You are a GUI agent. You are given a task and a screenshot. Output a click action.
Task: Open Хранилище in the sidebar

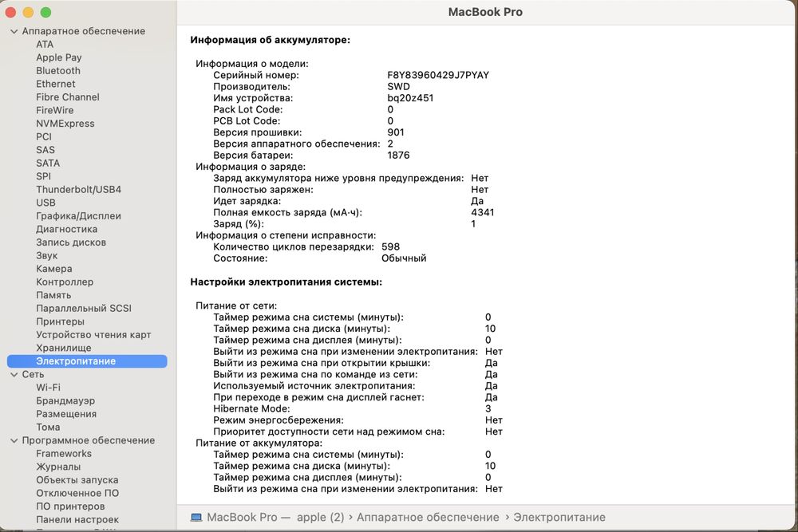coord(64,349)
